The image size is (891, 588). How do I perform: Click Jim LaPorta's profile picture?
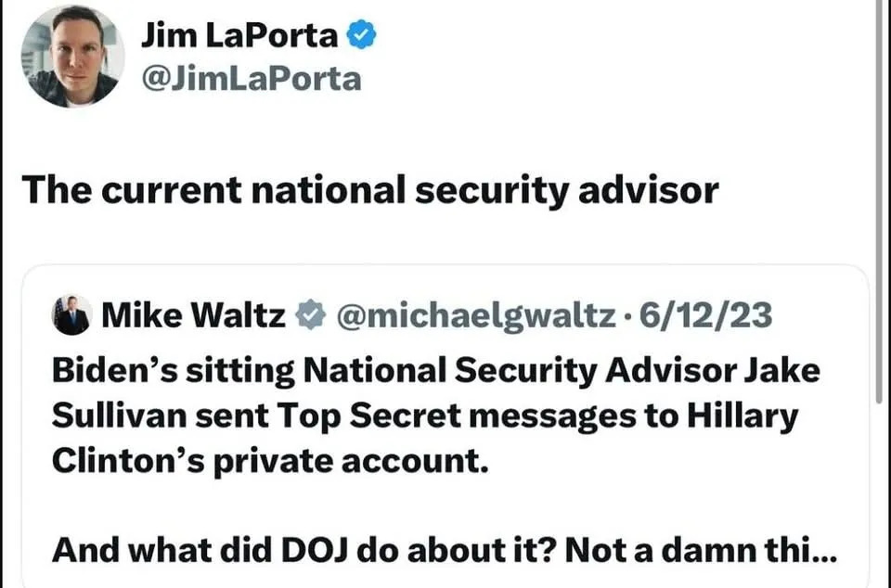(x=72, y=57)
